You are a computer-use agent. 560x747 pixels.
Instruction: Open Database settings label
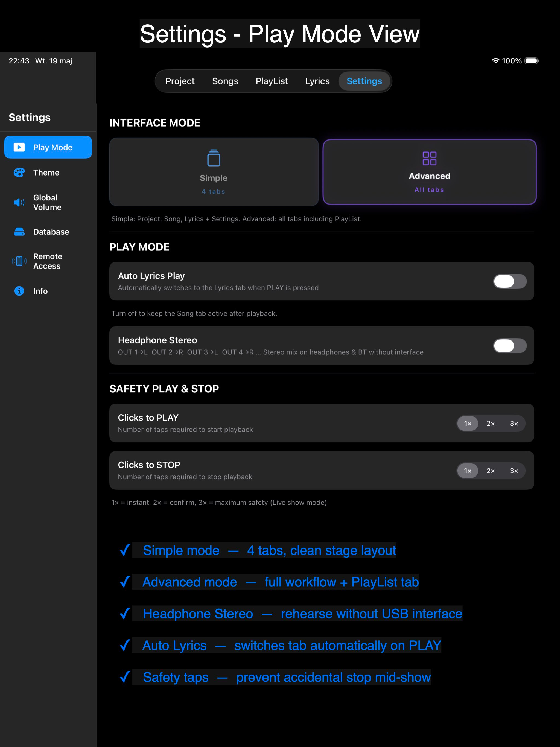51,232
